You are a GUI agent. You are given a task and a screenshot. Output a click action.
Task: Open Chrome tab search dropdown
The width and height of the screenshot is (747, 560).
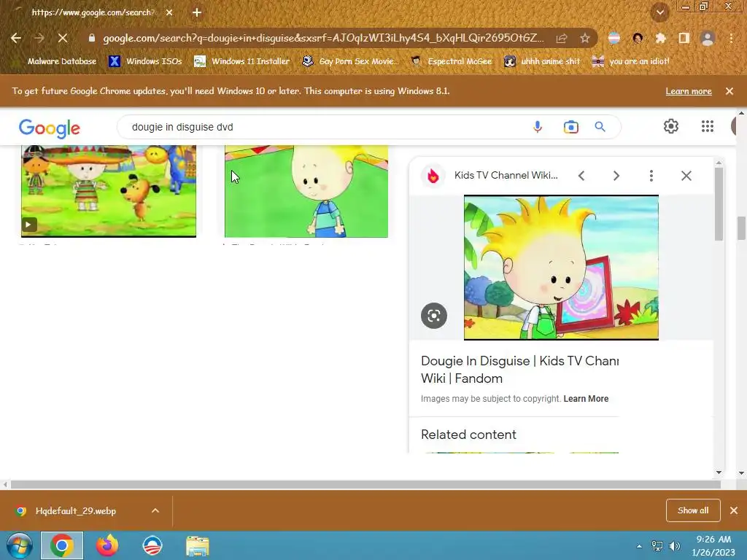click(660, 12)
